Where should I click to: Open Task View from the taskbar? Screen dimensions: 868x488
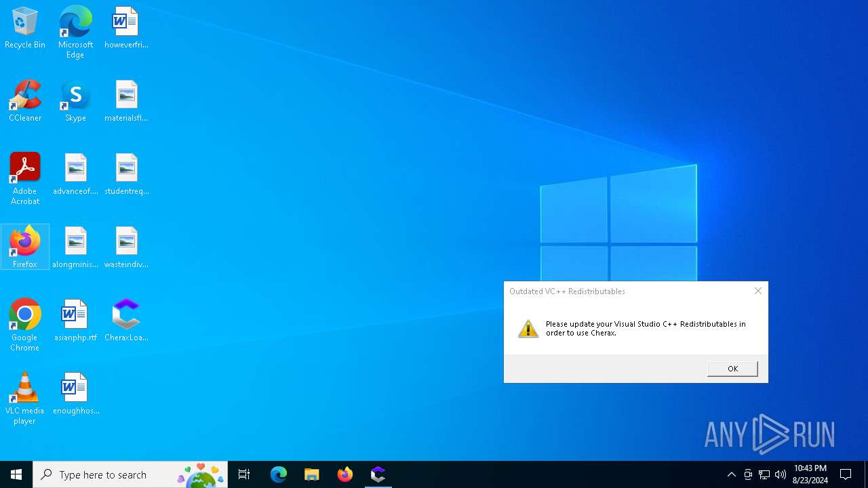(244, 474)
